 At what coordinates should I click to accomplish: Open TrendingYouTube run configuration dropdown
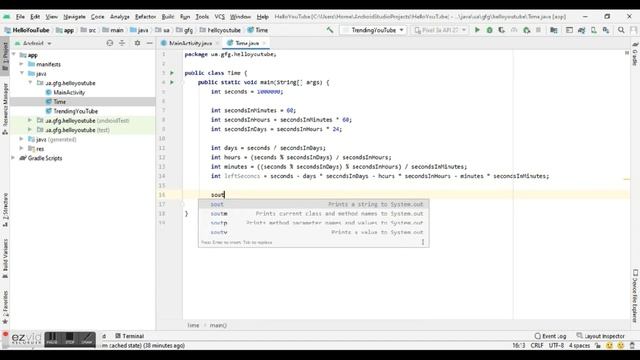tap(374, 30)
